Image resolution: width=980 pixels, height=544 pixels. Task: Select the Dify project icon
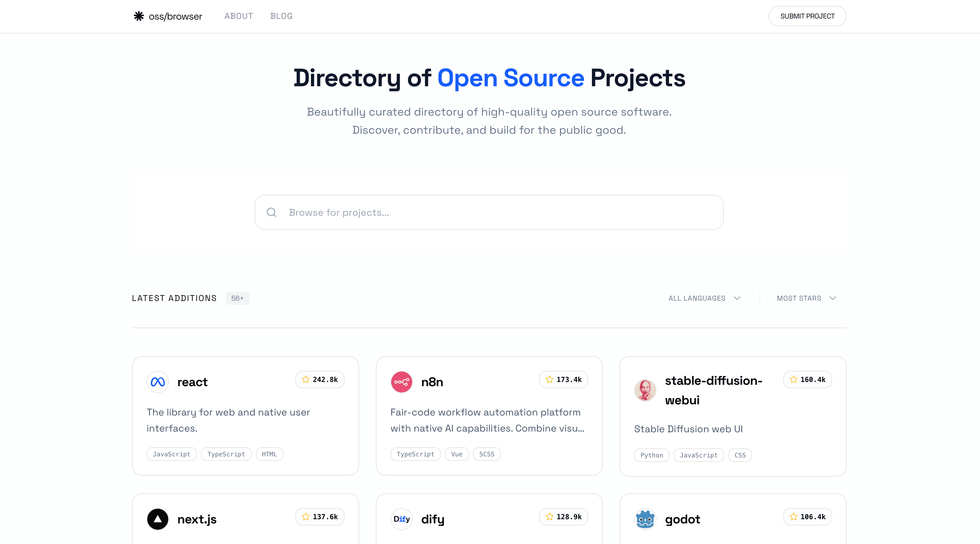tap(401, 519)
